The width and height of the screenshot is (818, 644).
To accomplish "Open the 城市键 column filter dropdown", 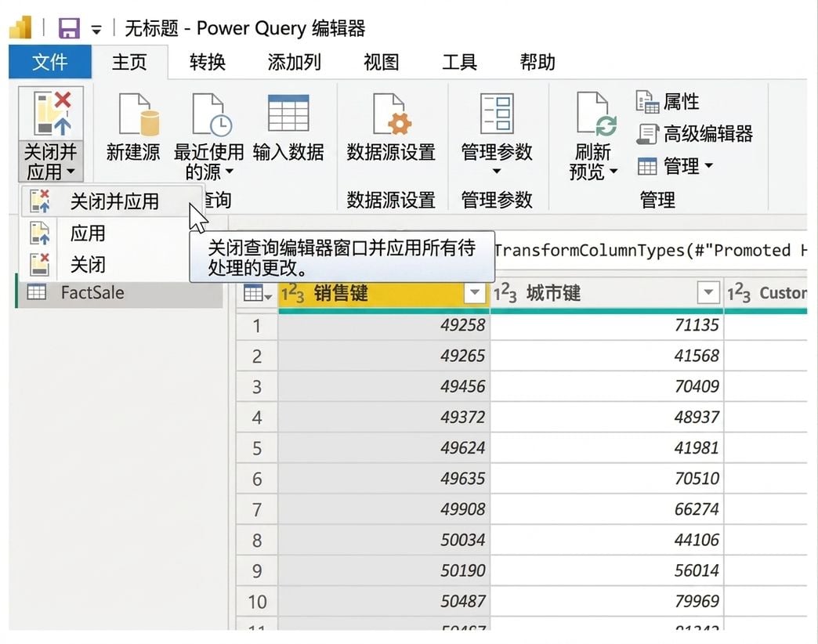I will [x=708, y=292].
